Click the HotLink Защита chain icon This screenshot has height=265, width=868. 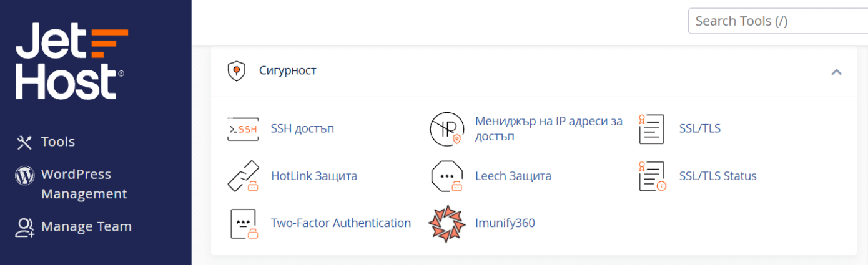pyautogui.click(x=243, y=176)
